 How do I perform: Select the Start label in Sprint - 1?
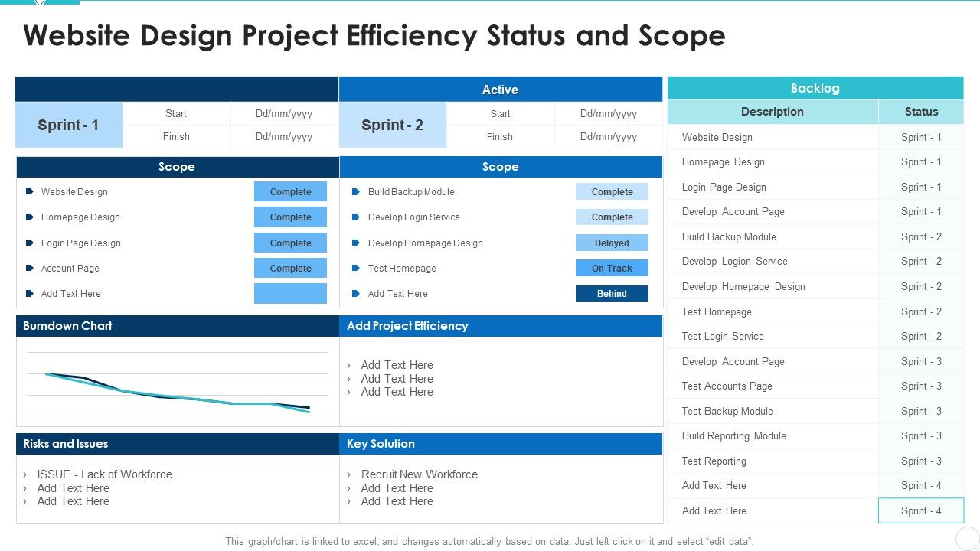pos(176,113)
